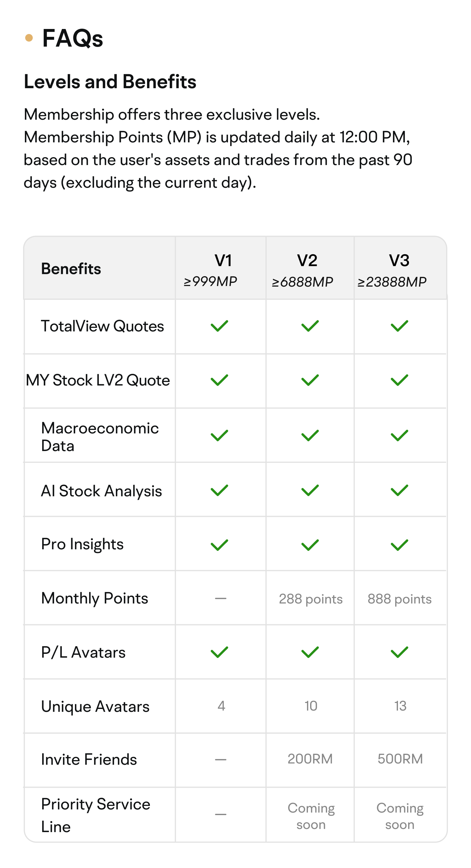Click V2 checkmark for P/L Avatars
The width and height of the screenshot is (471, 868).
pyautogui.click(x=310, y=652)
